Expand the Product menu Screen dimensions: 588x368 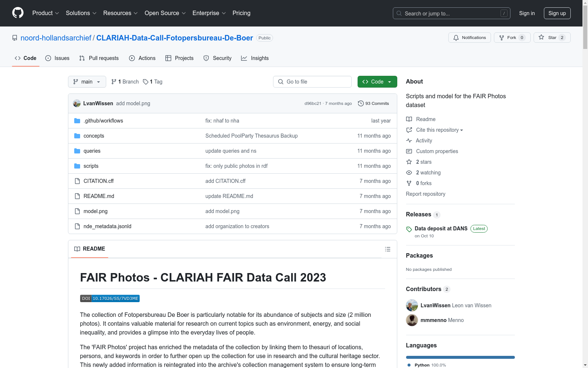tap(46, 13)
